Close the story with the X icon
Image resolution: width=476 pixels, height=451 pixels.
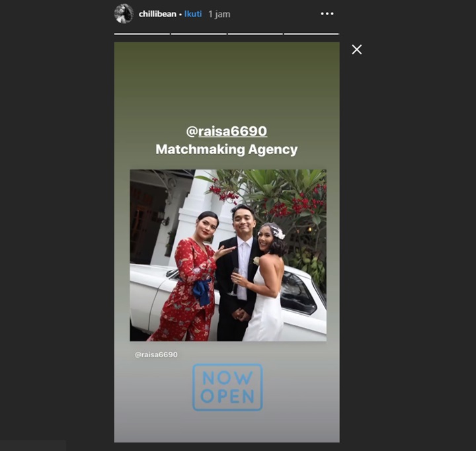[357, 50]
